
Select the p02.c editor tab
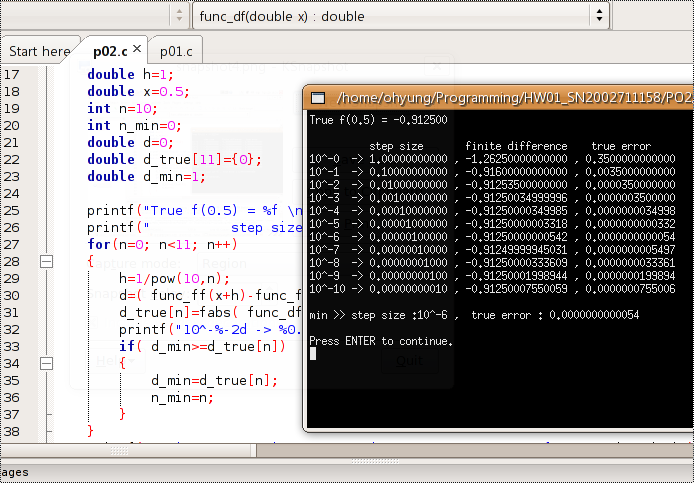(110, 51)
